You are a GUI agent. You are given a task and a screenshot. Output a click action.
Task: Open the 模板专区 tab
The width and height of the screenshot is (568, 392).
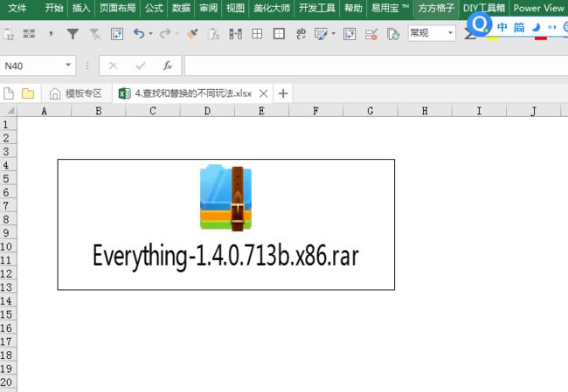point(76,93)
